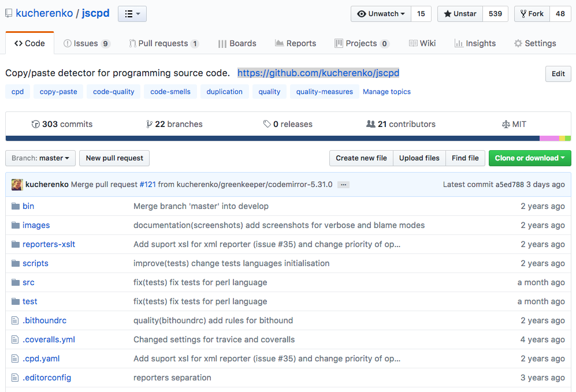Viewport: 576px width, 392px height.
Task: Open the list dropdown beside repo name
Action: pos(132,14)
